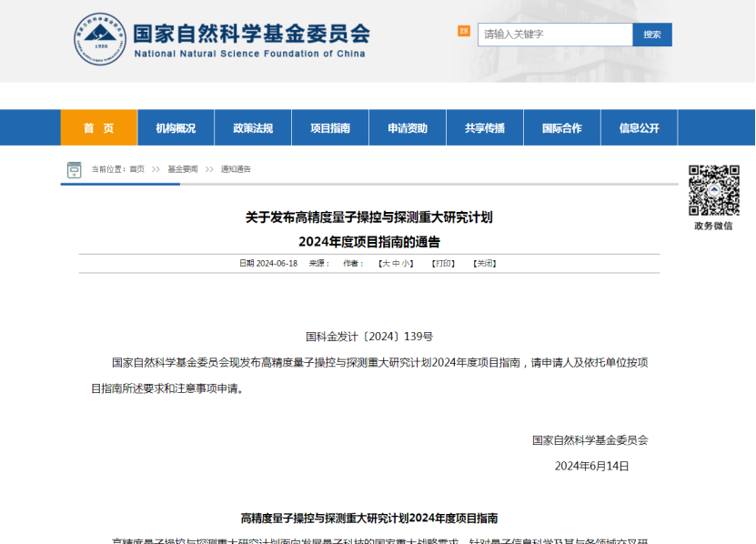Open the 机构概况 menu
Image resolution: width=756 pixels, height=544 pixels.
176,128
